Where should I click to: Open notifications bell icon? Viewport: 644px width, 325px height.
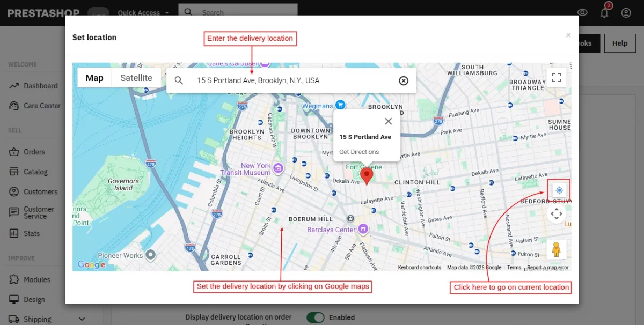coord(605,13)
